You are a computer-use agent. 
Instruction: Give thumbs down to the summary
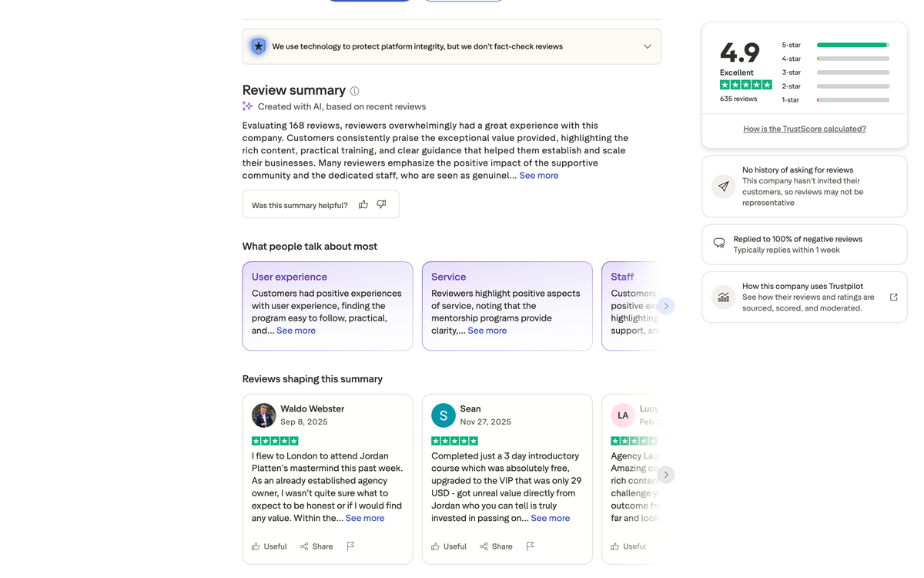coord(381,204)
